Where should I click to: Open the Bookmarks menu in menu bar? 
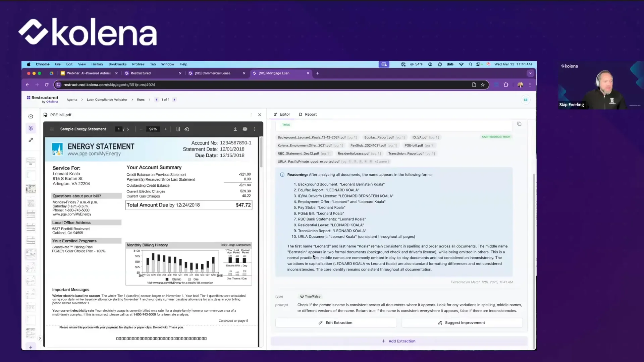click(x=117, y=64)
